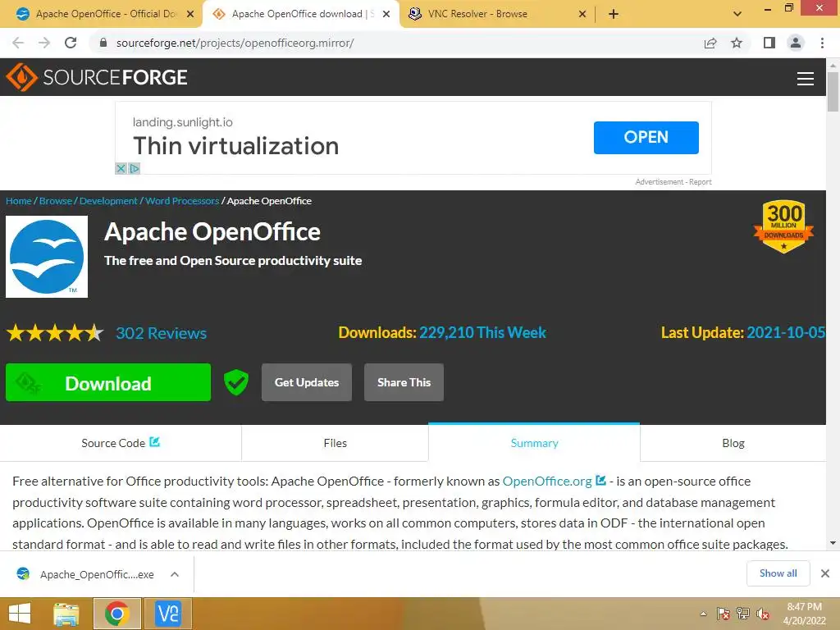This screenshot has width=840, height=630.
Task: Click the share page icon in address bar
Action: coord(710,43)
